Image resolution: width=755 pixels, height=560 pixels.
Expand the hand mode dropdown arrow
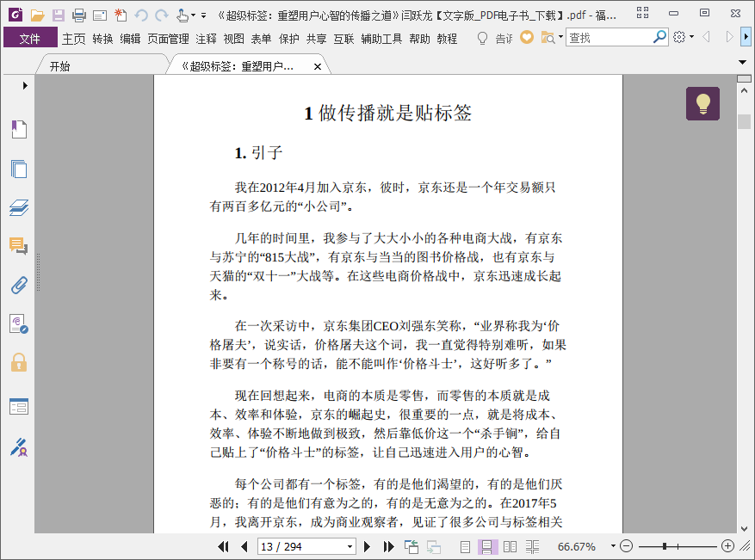coord(193,15)
